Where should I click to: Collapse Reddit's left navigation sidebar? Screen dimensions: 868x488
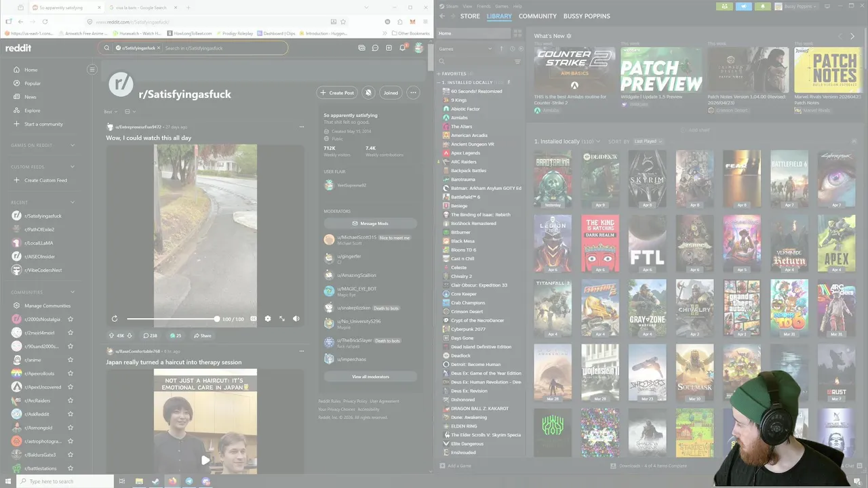[92, 69]
